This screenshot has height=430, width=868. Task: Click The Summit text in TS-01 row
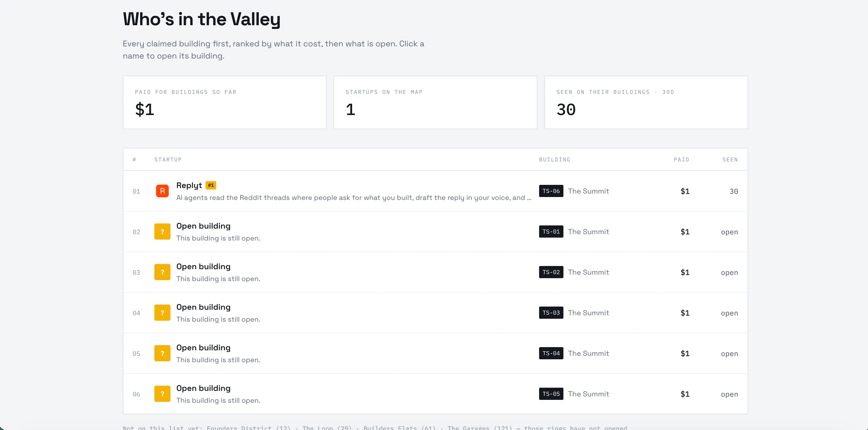click(588, 232)
